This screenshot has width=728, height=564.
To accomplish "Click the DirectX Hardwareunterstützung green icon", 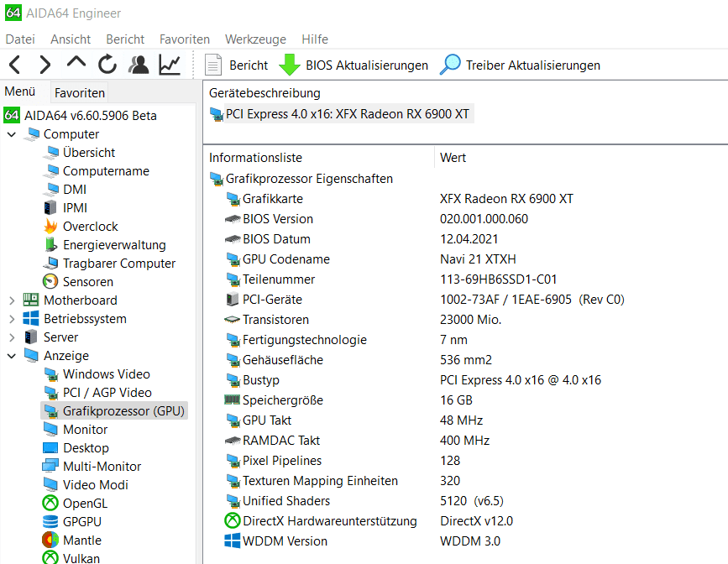I will tap(232, 521).
